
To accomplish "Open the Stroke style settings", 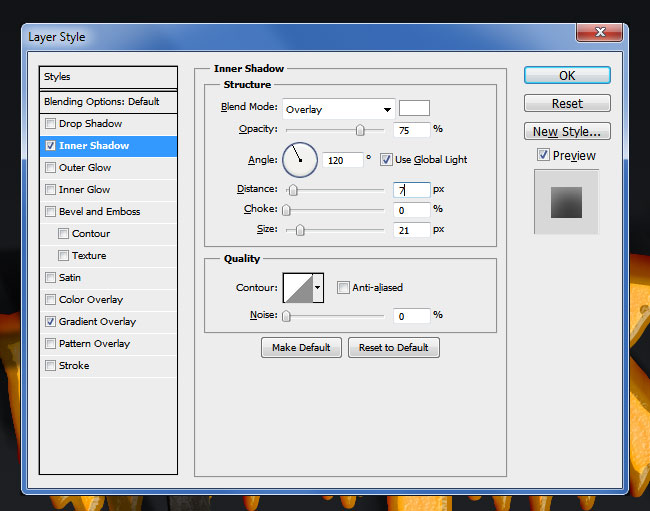I will 74,366.
